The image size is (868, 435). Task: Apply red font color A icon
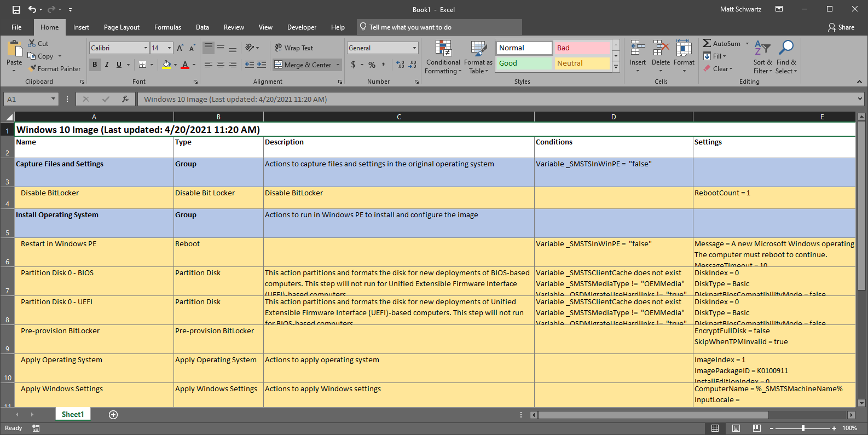pos(185,65)
